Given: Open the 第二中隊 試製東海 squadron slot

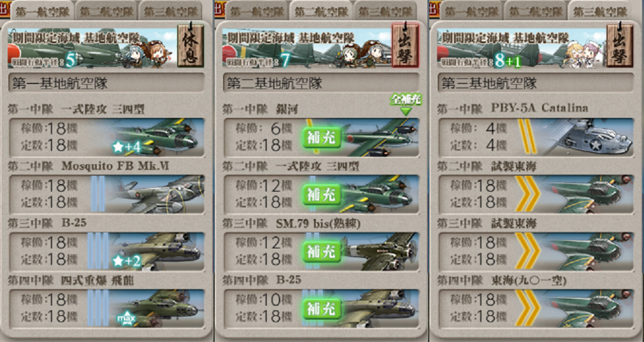Looking at the screenshot, I should click(536, 194).
